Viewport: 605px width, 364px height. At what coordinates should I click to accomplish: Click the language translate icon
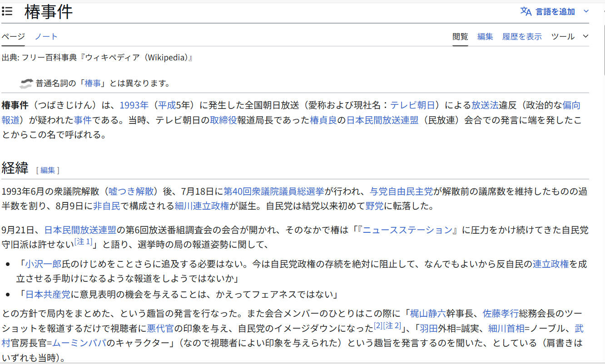(x=526, y=11)
